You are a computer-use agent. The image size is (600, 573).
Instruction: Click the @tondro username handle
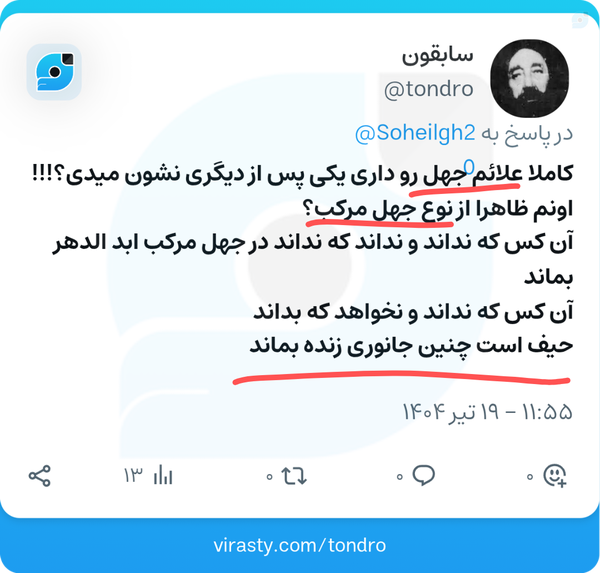[x=429, y=89]
